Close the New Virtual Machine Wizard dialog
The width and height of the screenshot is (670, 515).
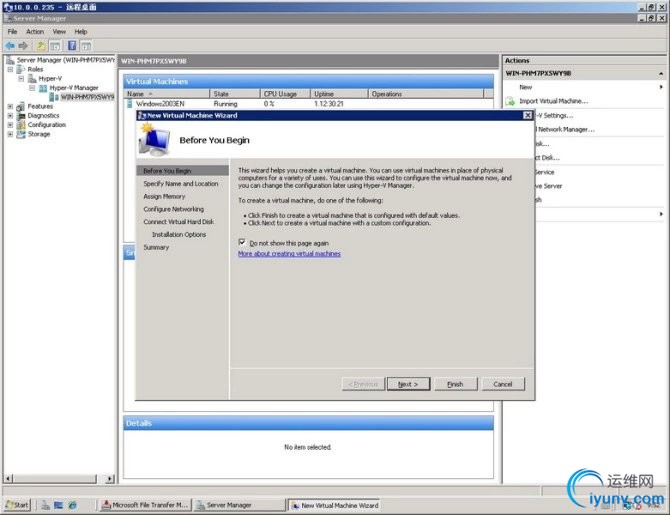528,115
